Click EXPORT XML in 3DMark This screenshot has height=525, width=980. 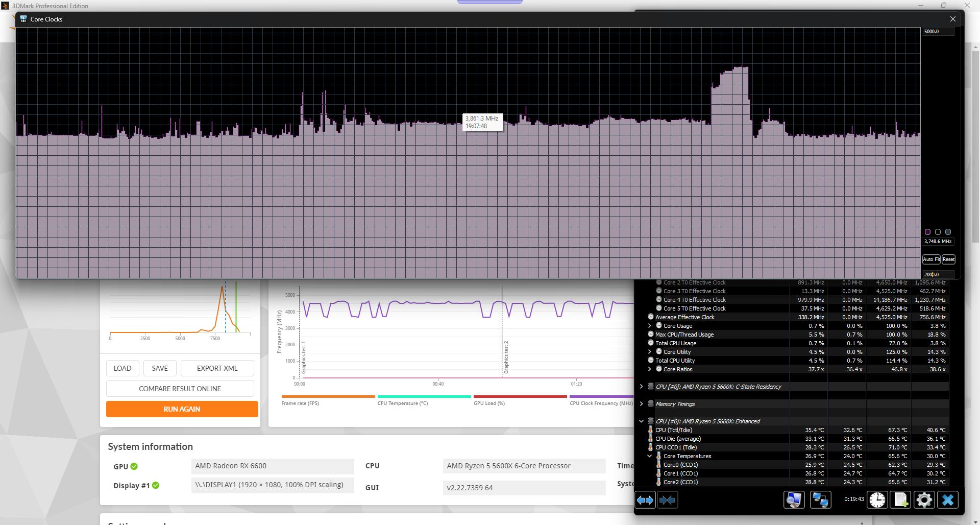coord(217,368)
